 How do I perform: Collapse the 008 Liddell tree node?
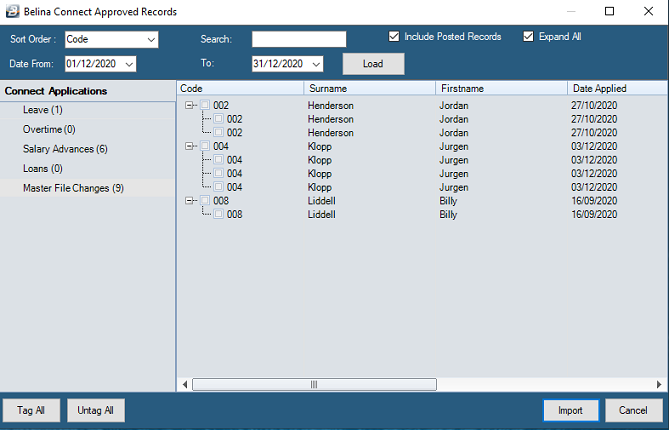pyautogui.click(x=189, y=200)
